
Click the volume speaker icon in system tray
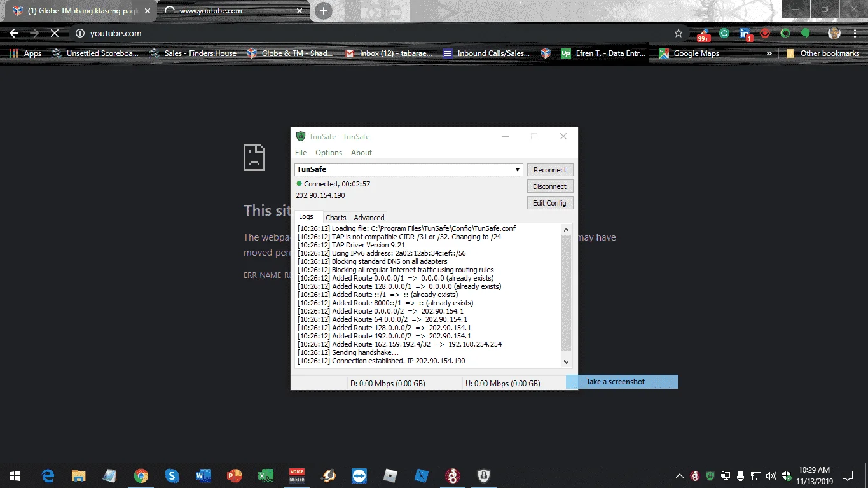[x=771, y=476]
